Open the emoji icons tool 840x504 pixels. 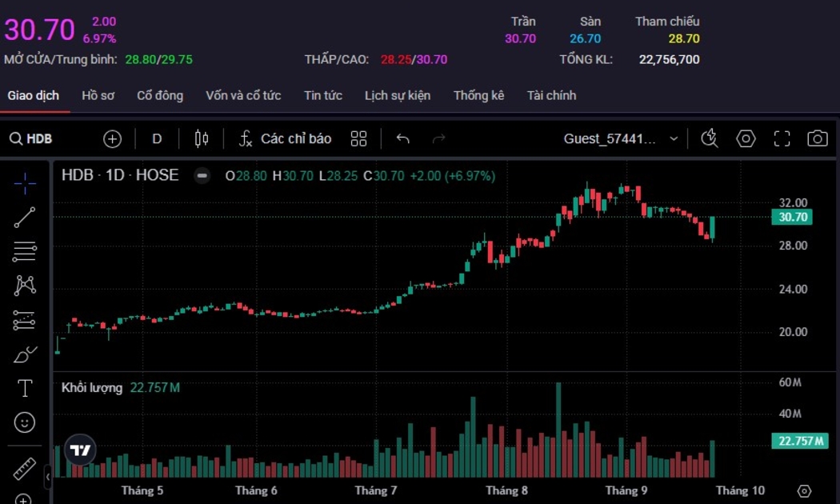point(25,422)
